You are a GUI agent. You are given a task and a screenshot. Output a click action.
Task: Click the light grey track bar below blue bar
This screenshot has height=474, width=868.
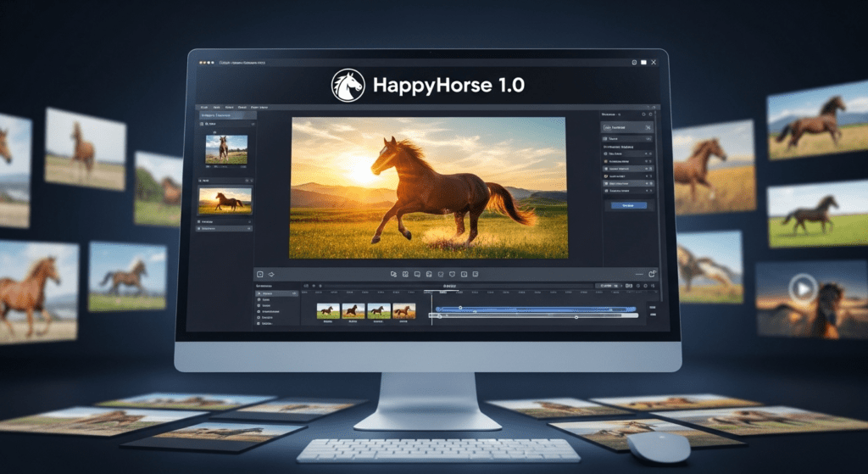pos(534,315)
